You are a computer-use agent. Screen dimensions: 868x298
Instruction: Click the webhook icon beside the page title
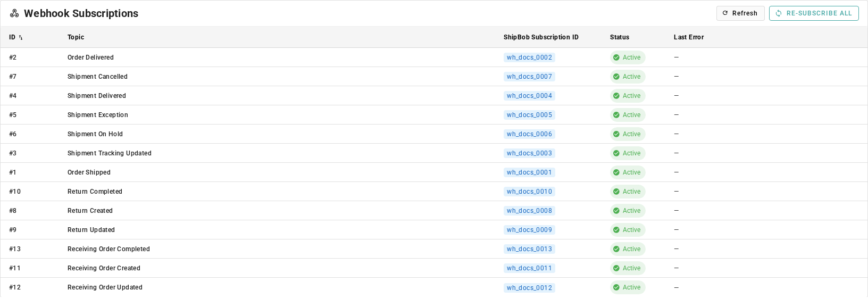(x=14, y=13)
